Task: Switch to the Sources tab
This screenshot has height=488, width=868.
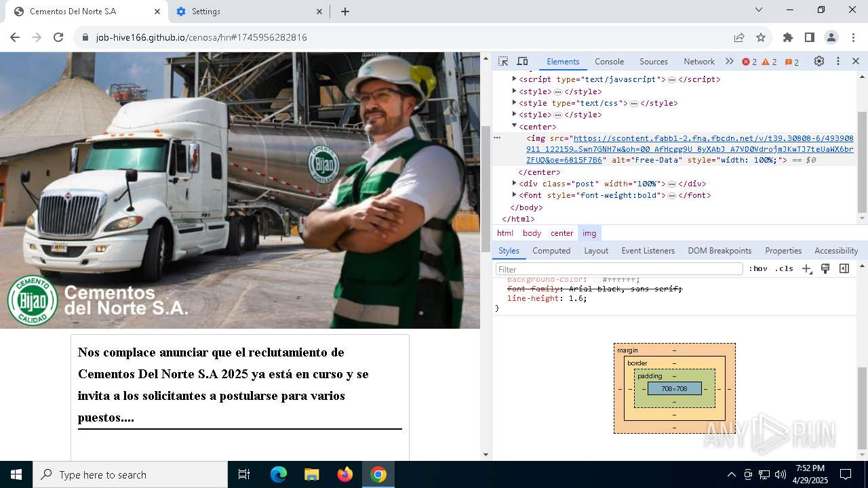Action: coord(654,61)
